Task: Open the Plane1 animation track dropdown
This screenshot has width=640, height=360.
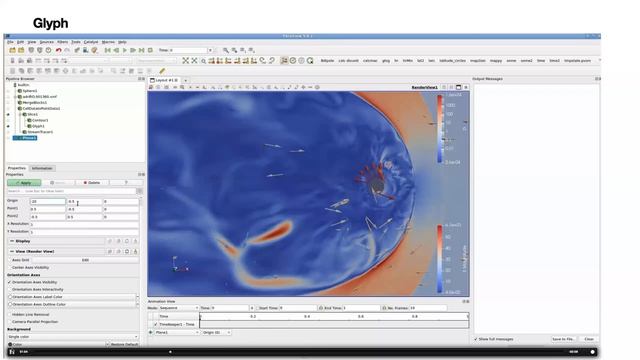Action: coord(177,332)
